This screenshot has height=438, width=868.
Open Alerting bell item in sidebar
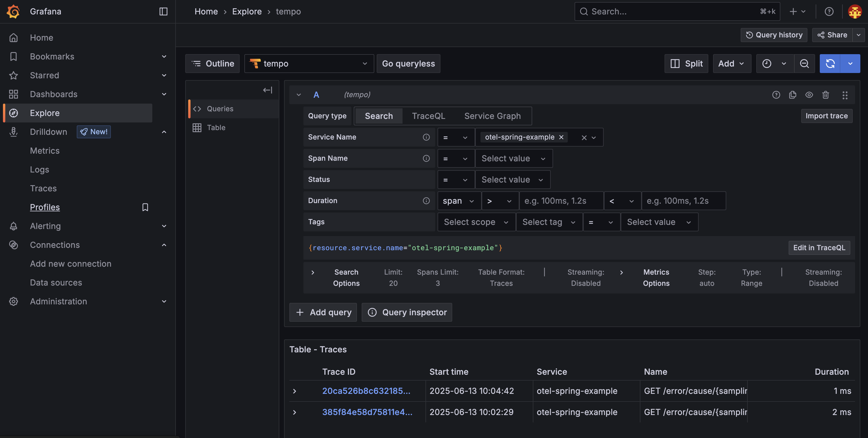point(45,226)
